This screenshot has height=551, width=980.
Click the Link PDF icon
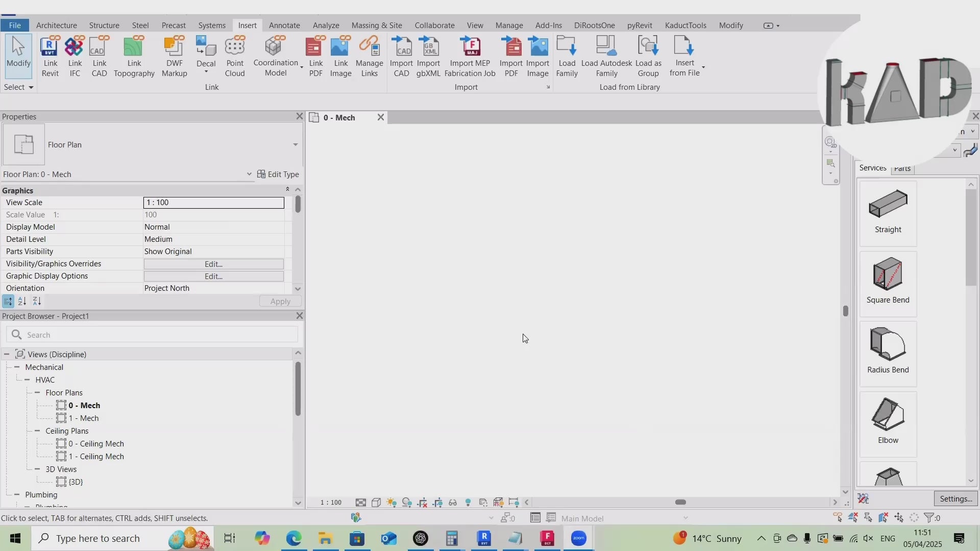click(315, 56)
